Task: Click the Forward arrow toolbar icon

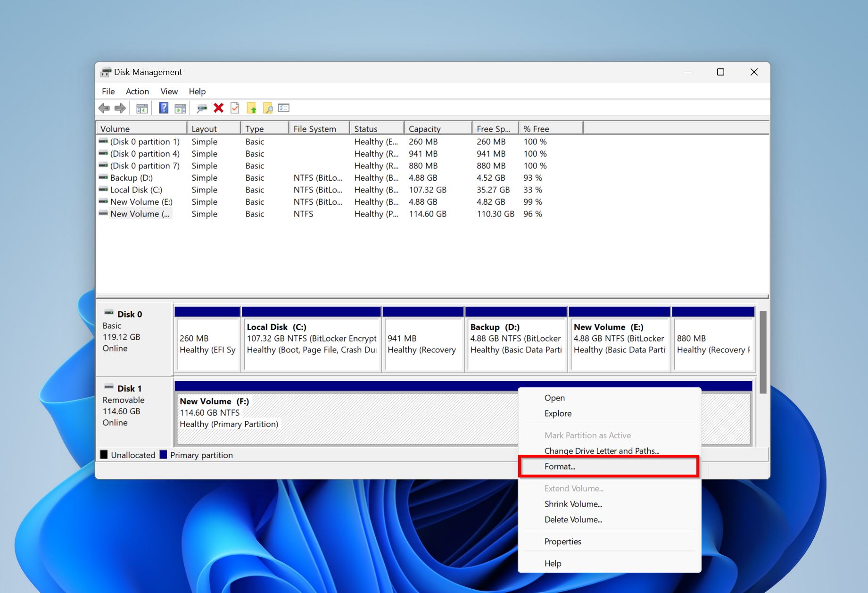Action: pyautogui.click(x=120, y=108)
